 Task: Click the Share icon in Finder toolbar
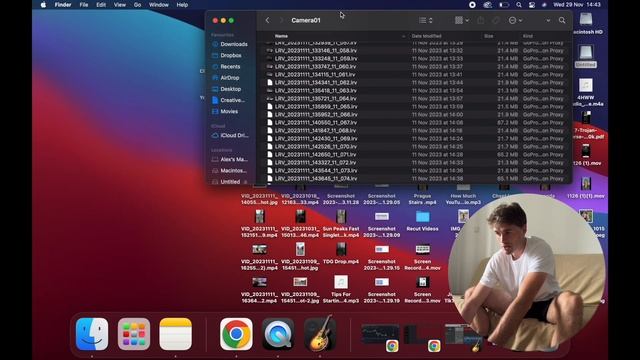481,20
